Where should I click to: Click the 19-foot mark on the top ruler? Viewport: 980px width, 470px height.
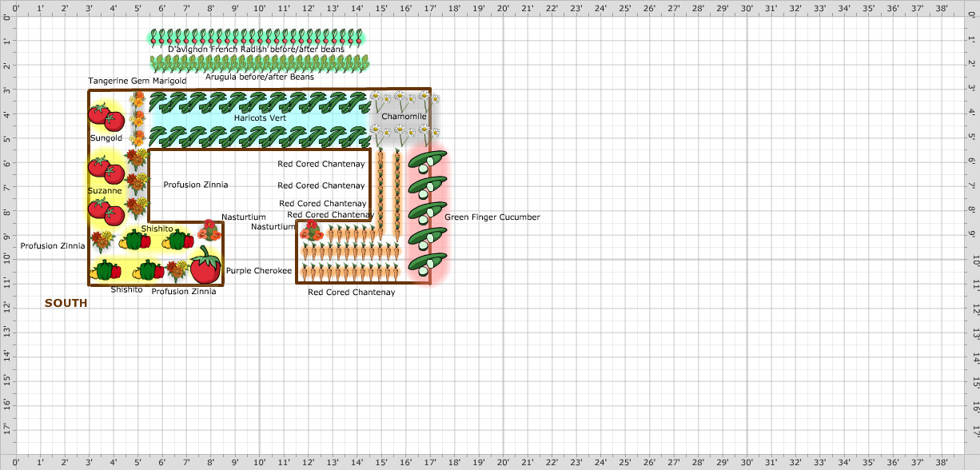click(478, 6)
